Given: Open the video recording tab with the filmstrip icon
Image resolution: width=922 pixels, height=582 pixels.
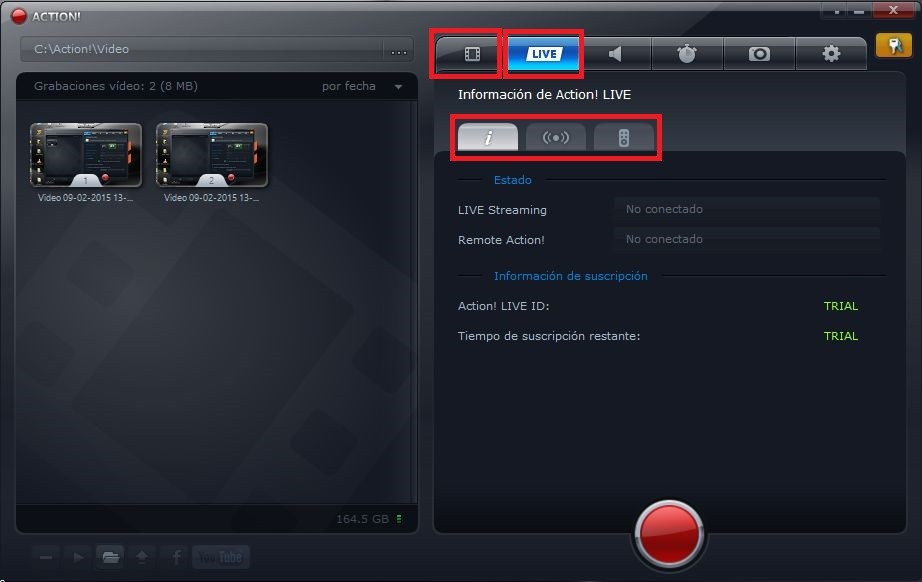Looking at the screenshot, I should [x=472, y=54].
